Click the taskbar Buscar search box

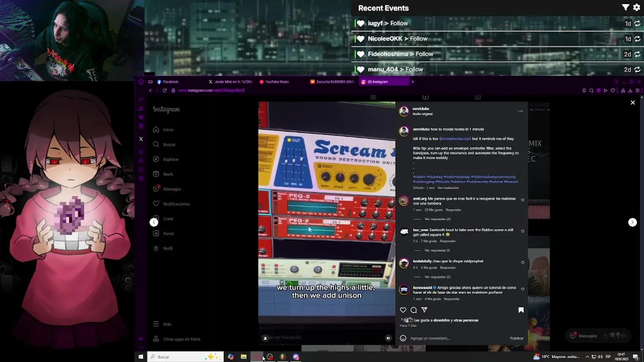pos(185,357)
